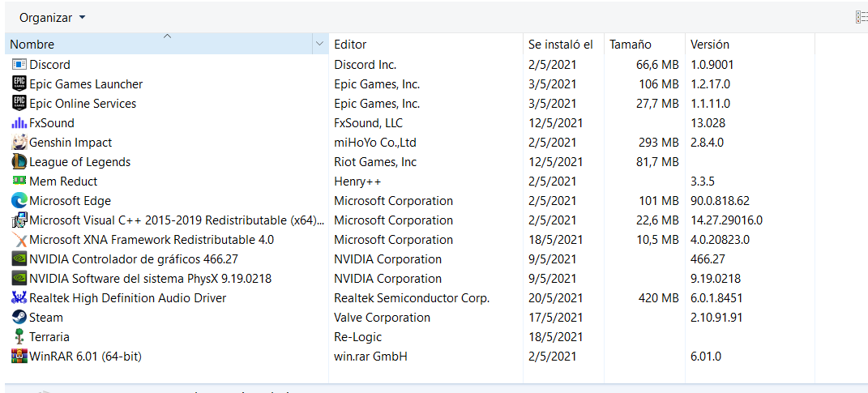868x393 pixels.
Task: Click the Microsoft Edge icon
Action: [x=19, y=201]
